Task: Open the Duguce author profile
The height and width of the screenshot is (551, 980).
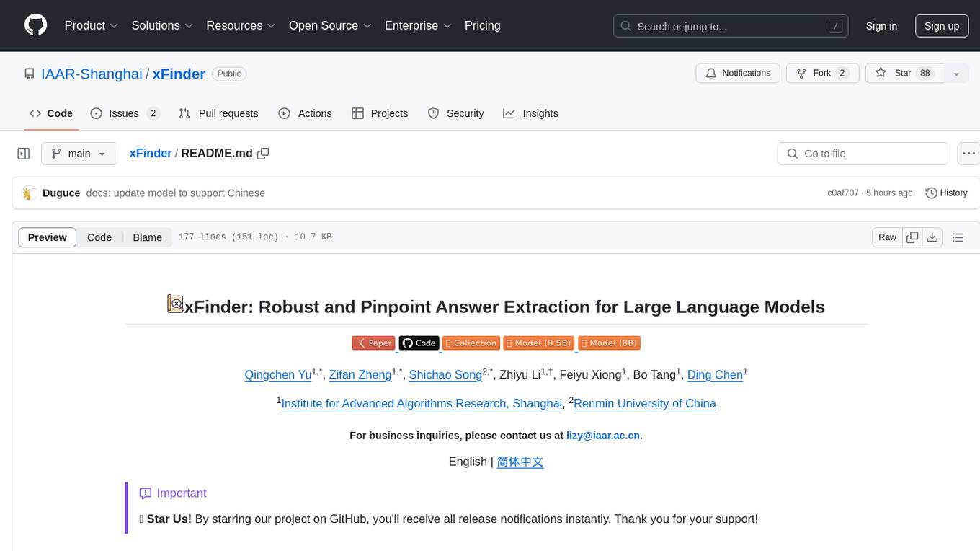Action: (61, 193)
